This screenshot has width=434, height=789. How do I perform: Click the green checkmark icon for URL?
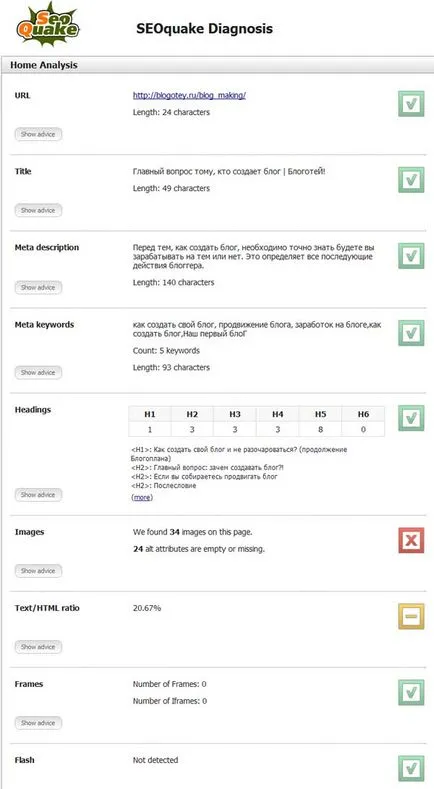coord(411,104)
